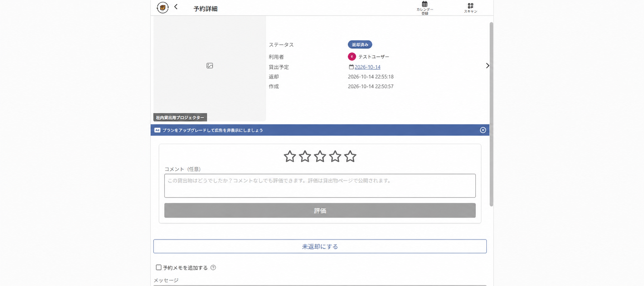Click the return time 2026-10-14 22:55:18

(371, 77)
